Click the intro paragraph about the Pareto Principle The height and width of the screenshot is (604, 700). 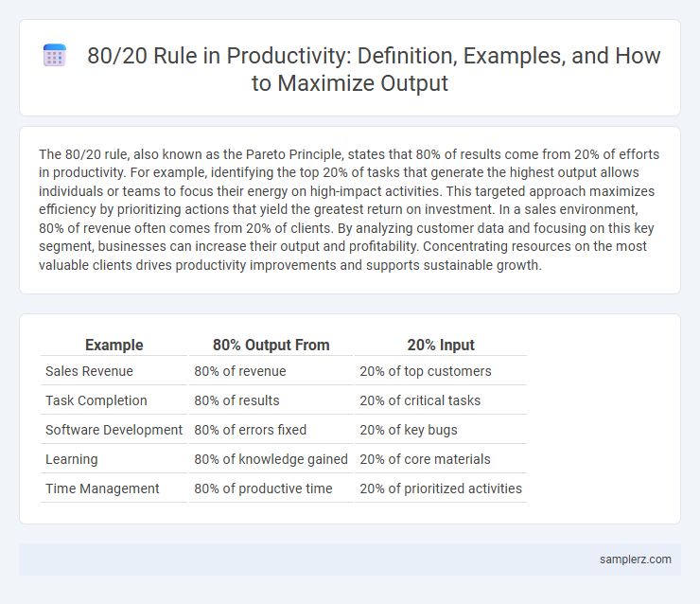coord(349,209)
